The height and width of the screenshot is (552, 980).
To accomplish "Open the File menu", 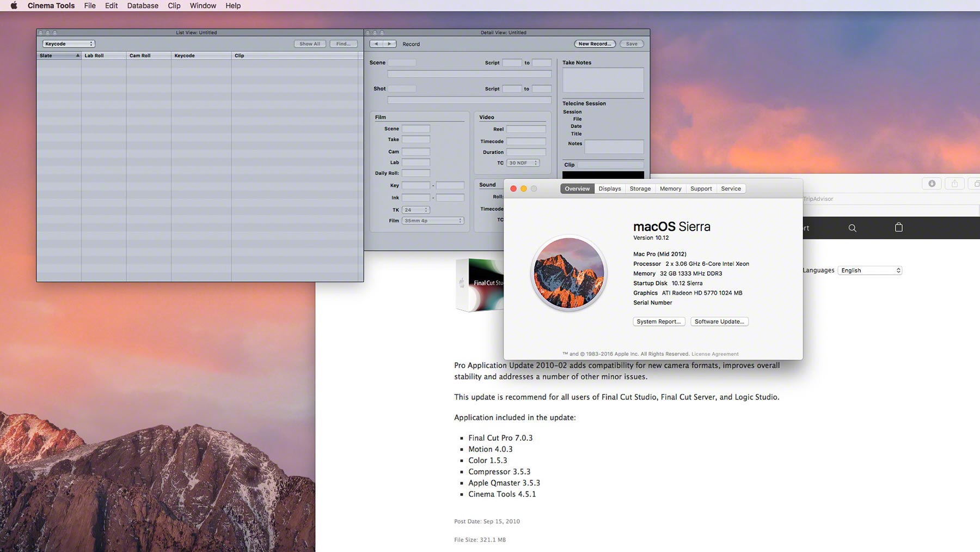I will point(90,5).
